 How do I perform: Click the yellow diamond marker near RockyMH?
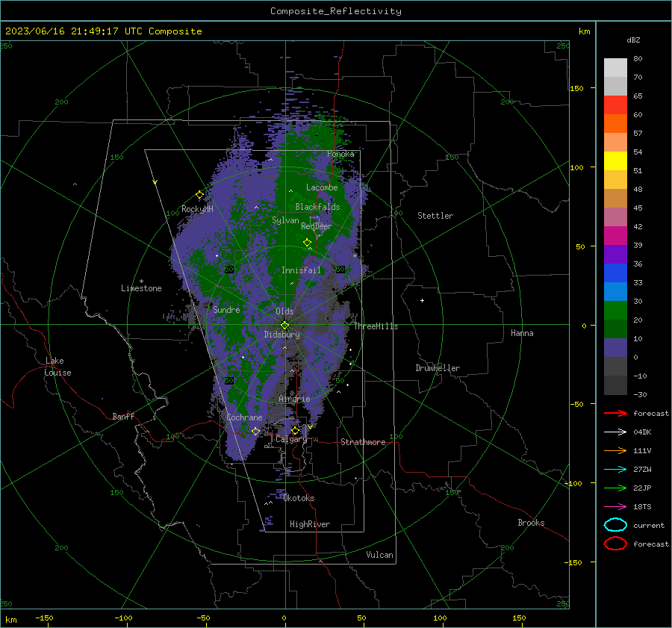(199, 195)
